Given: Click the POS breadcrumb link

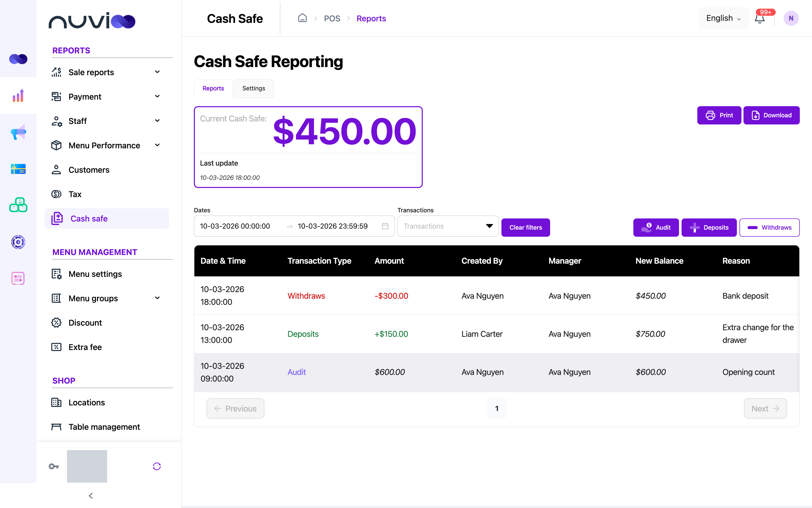Looking at the screenshot, I should pos(332,19).
